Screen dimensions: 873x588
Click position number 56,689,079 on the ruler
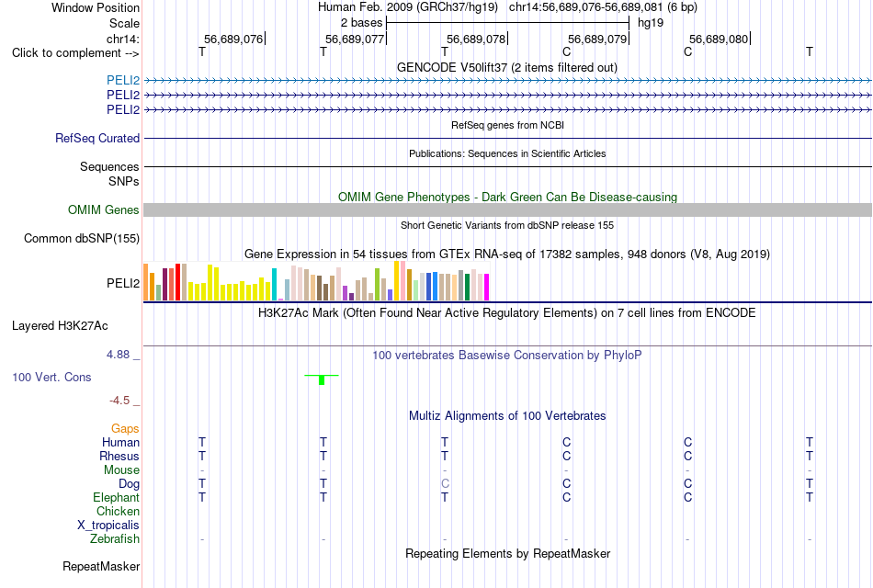(x=597, y=39)
